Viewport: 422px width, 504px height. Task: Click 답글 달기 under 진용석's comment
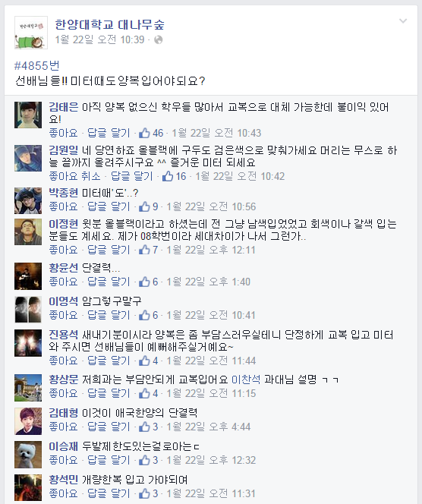coord(109,361)
